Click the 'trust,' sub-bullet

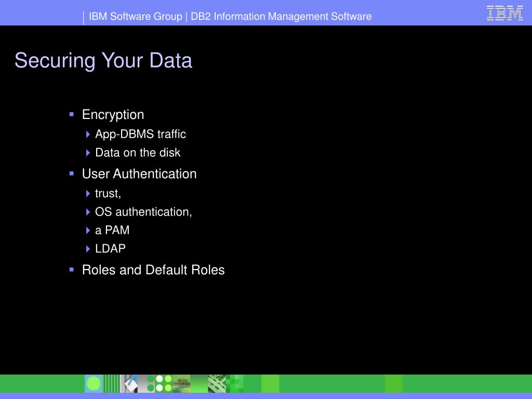[108, 193]
